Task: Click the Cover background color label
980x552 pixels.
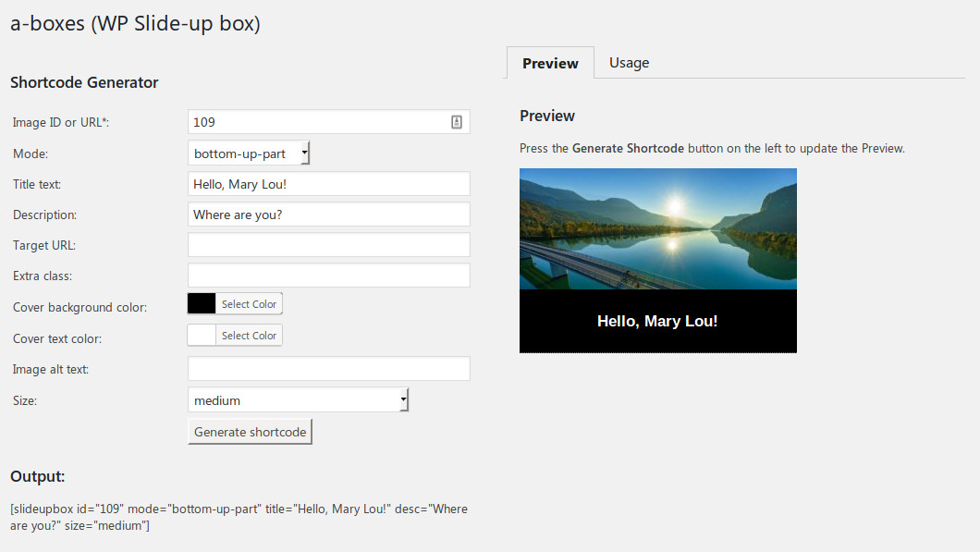Action: point(80,308)
